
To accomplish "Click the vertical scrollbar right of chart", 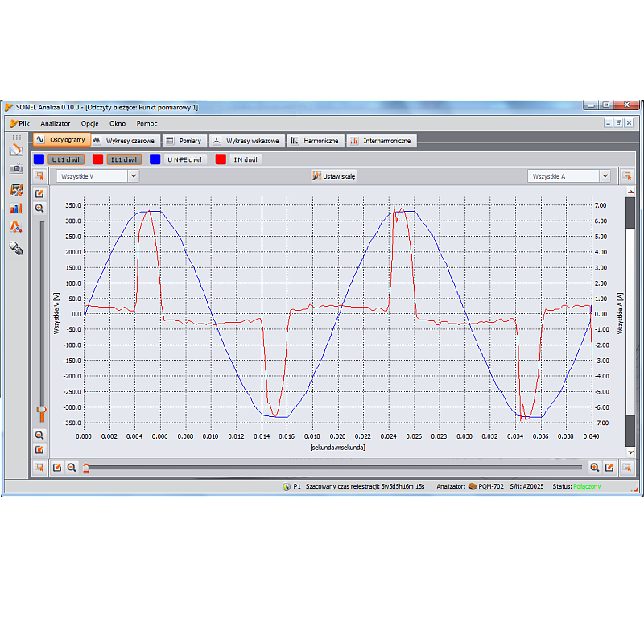I will click(630, 322).
